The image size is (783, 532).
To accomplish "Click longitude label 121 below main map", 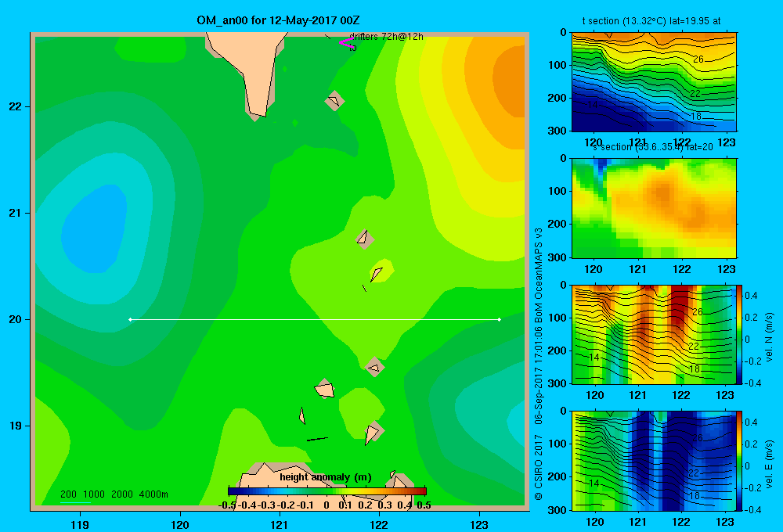I will coord(280,524).
